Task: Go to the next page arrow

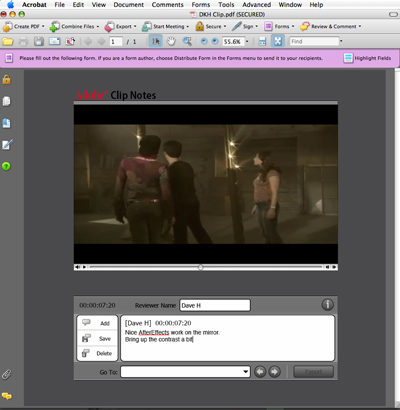Action: 101,41
